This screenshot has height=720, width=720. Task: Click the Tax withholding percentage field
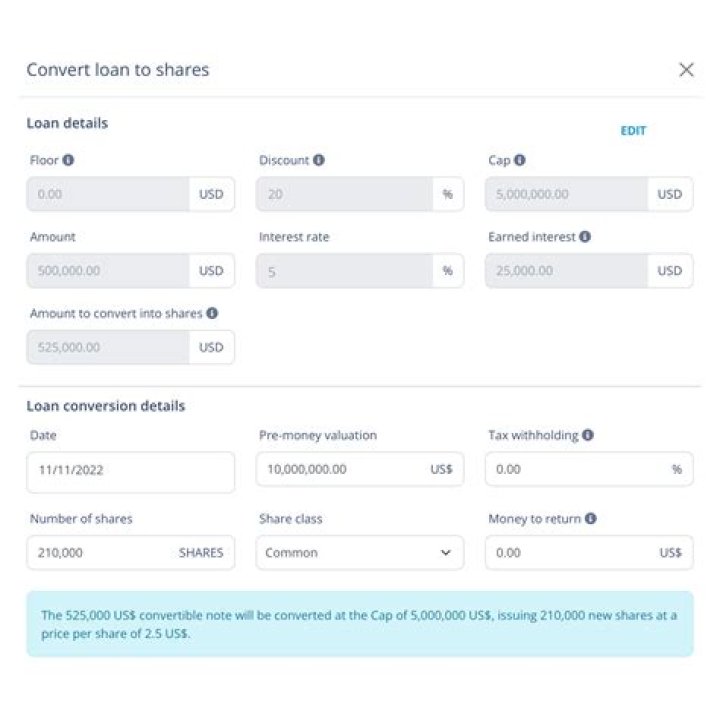click(x=575, y=469)
